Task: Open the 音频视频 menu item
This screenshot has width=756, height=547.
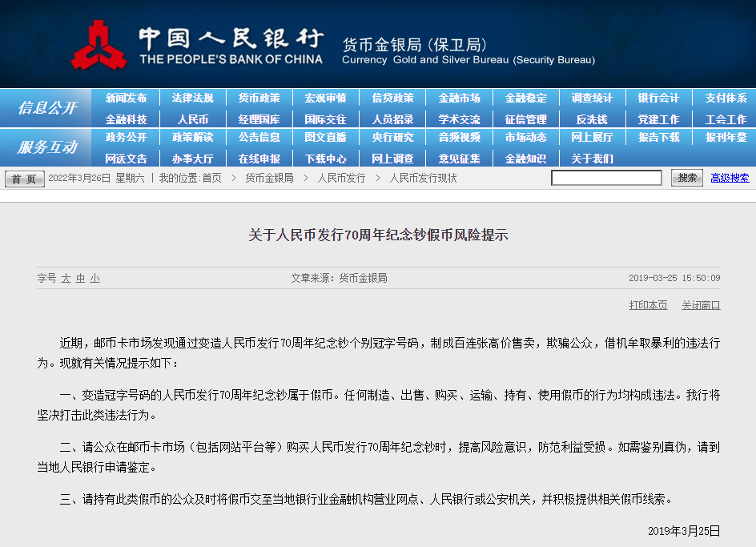Action: 459,137
